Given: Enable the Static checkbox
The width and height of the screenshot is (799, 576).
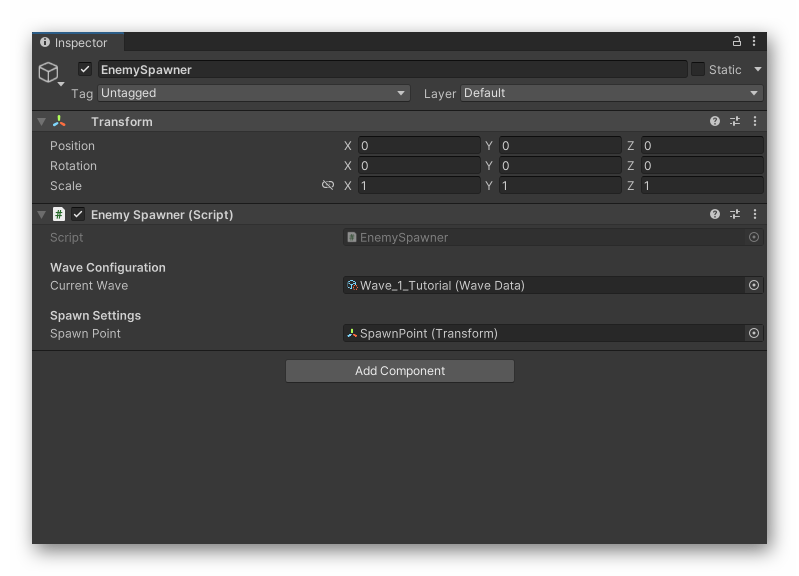Looking at the screenshot, I should [698, 69].
